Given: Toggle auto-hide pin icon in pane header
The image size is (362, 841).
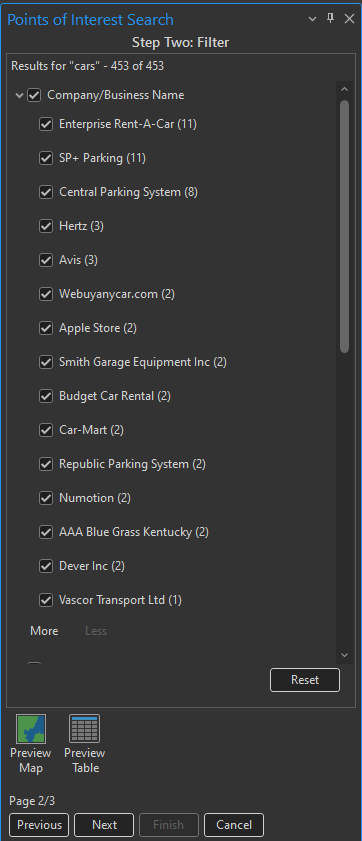Looking at the screenshot, I should coord(330,19).
